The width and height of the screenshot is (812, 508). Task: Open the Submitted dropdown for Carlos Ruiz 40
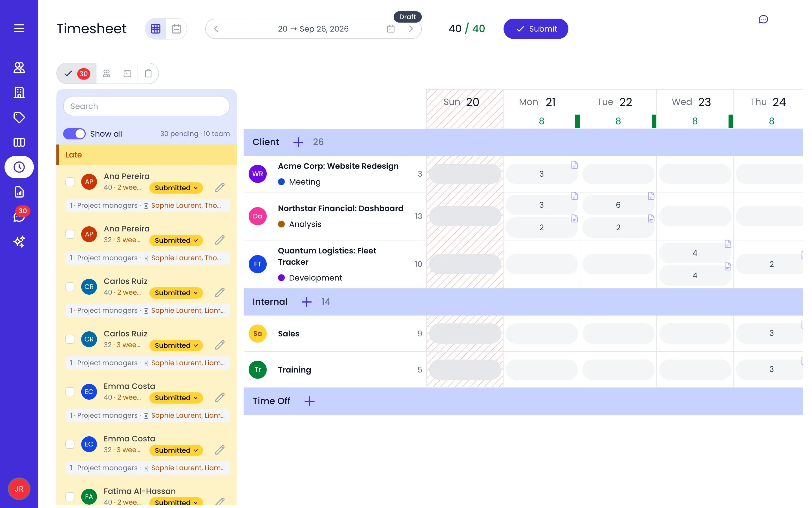pos(176,293)
